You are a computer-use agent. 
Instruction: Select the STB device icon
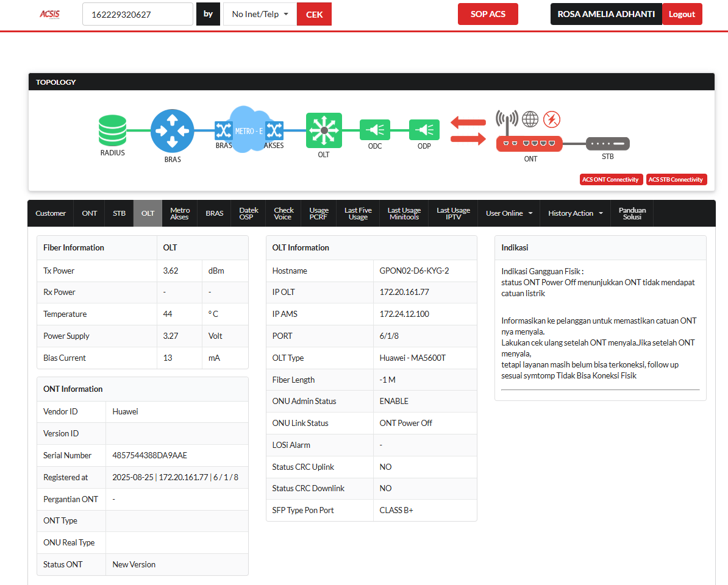(x=608, y=144)
